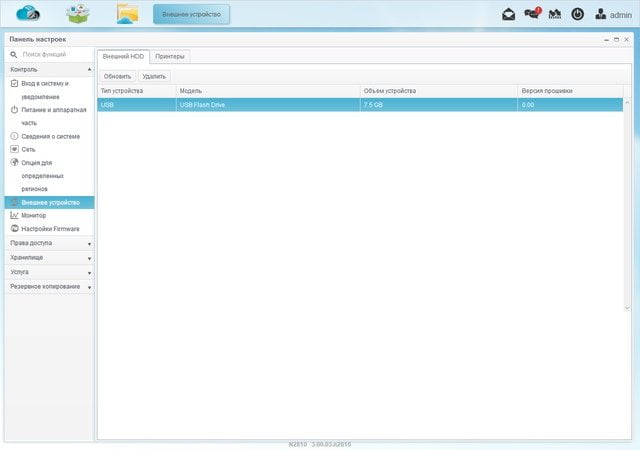This screenshot has height=450, width=640.
Task: Click the Обновить button
Action: 118,76
